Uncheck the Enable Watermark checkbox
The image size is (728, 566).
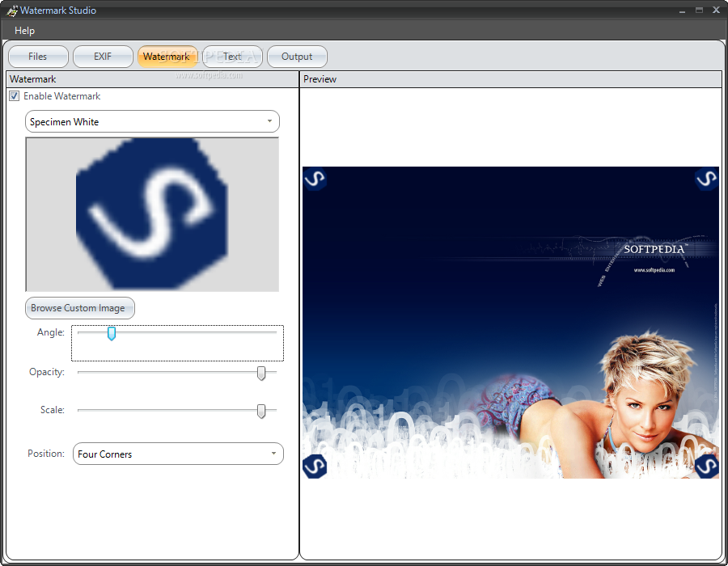(15, 96)
